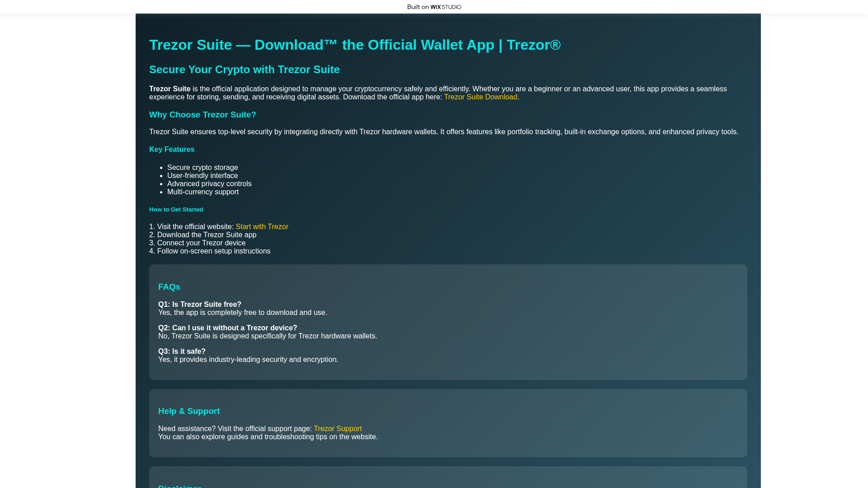Click the Built on WIX STUDIO banner
Viewport: 868px width, 488px height.
(434, 7)
